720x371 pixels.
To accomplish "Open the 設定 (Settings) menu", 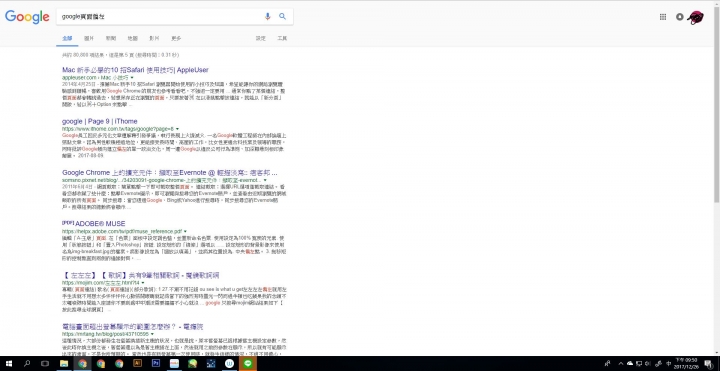I will pyautogui.click(x=260, y=39).
